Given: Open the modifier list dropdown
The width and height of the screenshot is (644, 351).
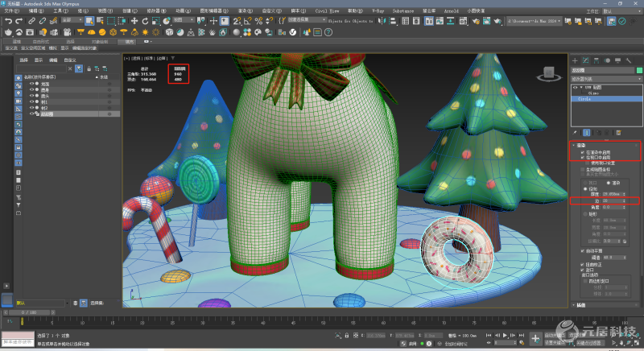Looking at the screenshot, I should [x=607, y=81].
